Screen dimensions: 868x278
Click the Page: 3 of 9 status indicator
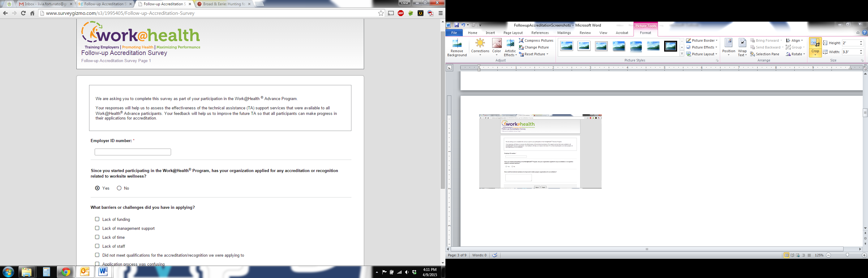[457, 255]
